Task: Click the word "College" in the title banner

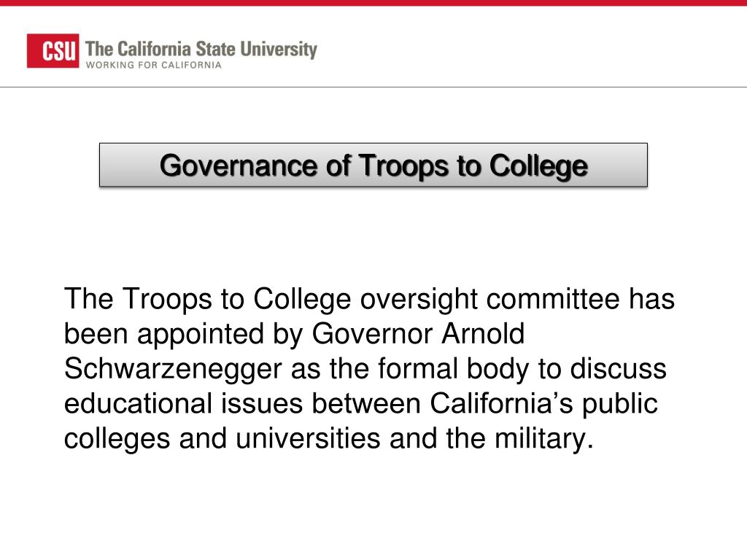Action: click(x=538, y=167)
